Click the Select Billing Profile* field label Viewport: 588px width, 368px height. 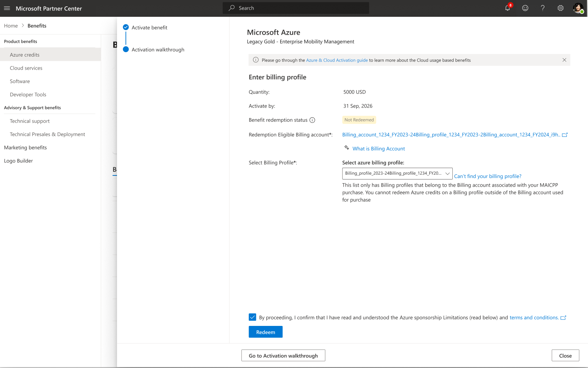click(x=273, y=163)
